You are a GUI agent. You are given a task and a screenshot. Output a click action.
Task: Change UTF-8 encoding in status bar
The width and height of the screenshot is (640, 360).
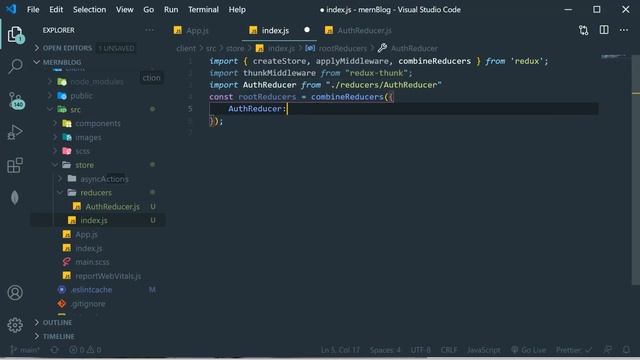click(420, 350)
